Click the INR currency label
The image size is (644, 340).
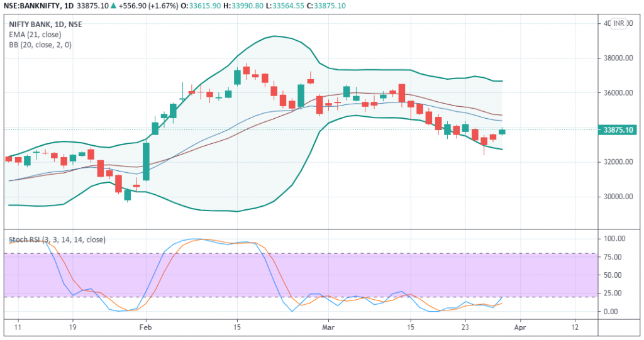click(620, 23)
